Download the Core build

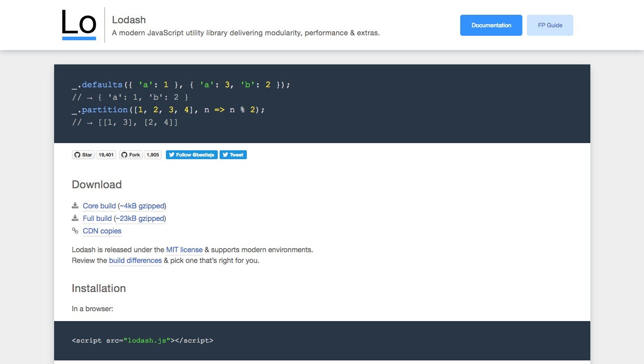point(99,206)
